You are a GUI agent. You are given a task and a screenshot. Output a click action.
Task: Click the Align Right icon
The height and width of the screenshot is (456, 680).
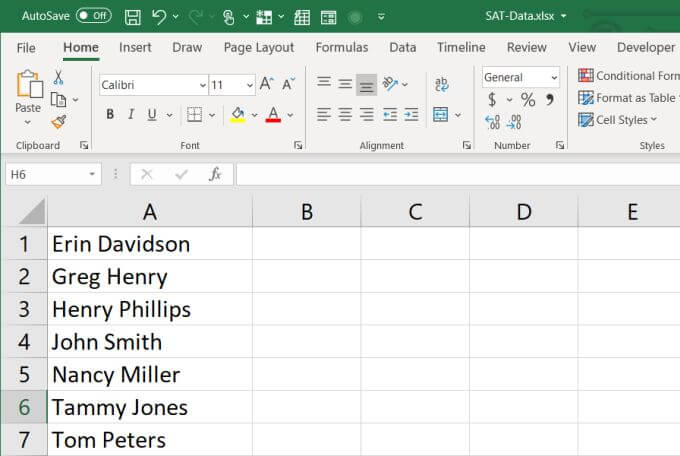366,115
